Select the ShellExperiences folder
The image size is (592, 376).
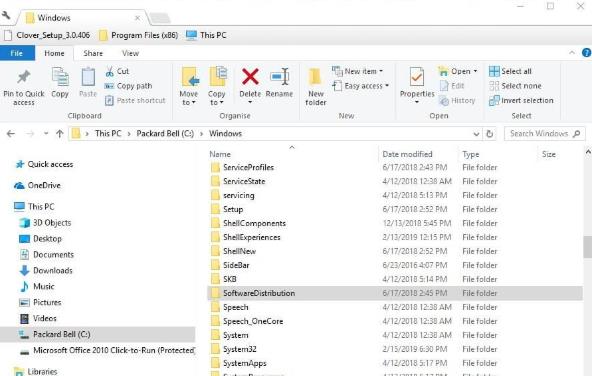[395, 237]
